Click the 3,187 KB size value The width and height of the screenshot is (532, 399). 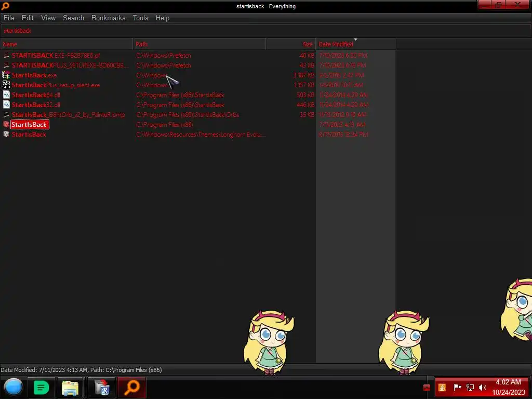pyautogui.click(x=303, y=75)
